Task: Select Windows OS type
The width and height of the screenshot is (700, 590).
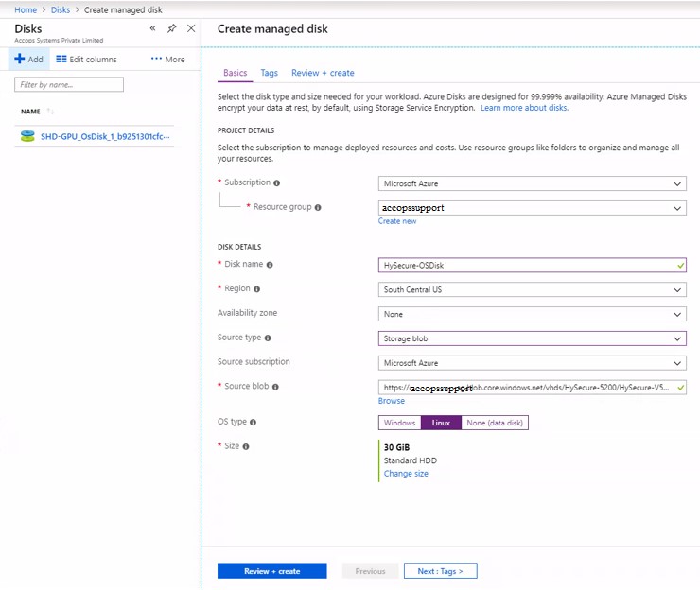Action: 399,423
